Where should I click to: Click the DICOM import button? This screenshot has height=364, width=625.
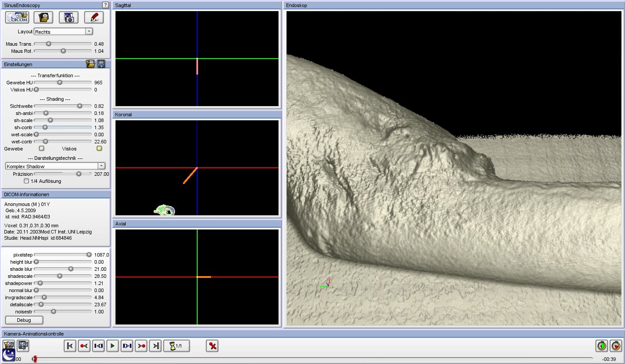(17, 18)
